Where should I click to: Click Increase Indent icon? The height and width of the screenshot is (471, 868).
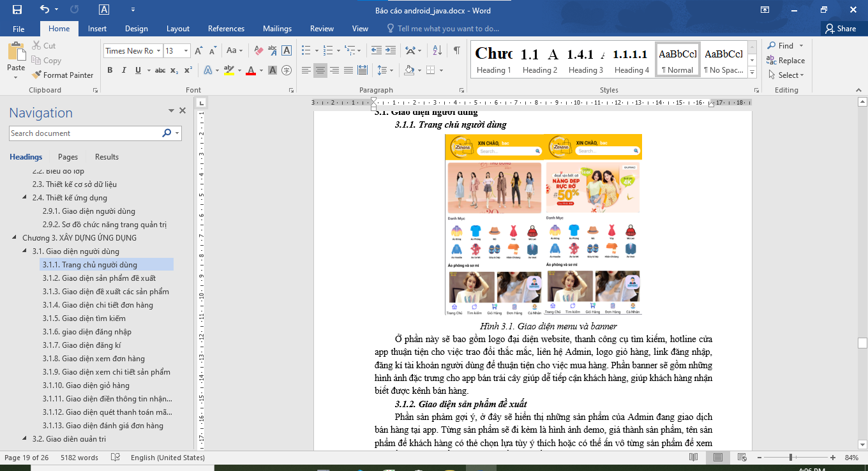(390, 50)
